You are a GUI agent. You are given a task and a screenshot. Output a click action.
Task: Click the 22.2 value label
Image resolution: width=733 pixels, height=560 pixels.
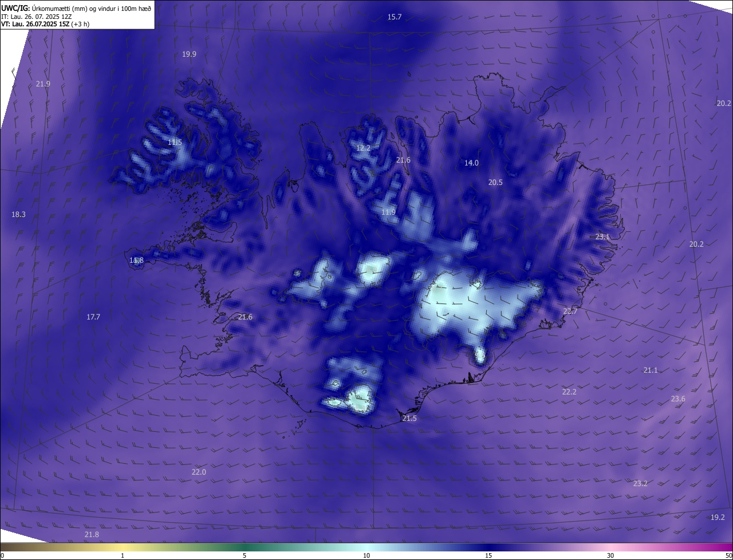pyautogui.click(x=569, y=392)
